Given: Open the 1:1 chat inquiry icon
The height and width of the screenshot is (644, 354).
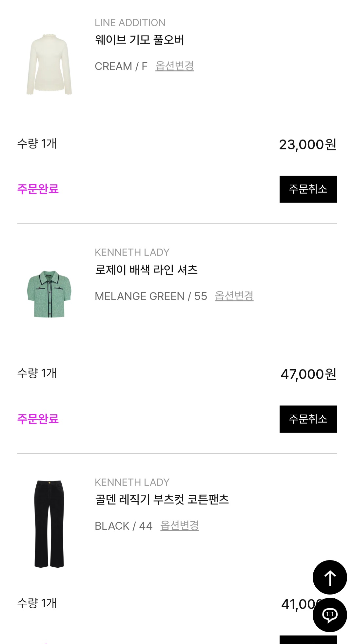Looking at the screenshot, I should click(x=330, y=615).
